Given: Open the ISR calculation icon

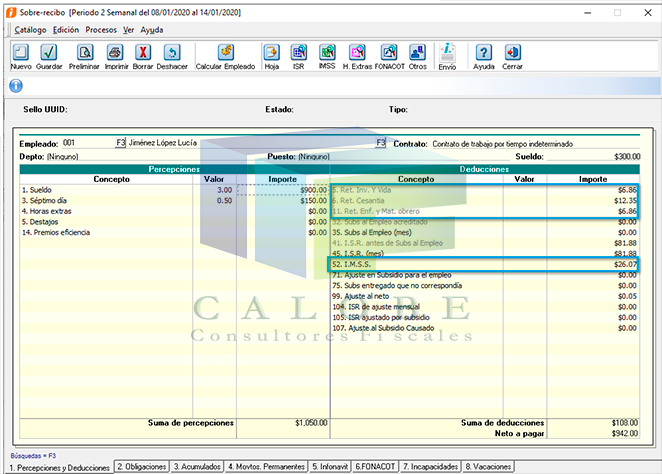Looking at the screenshot, I should tap(298, 57).
